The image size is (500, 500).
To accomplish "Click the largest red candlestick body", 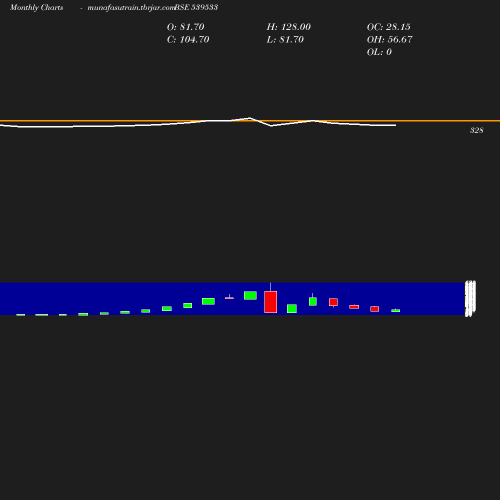I will coord(270,302).
